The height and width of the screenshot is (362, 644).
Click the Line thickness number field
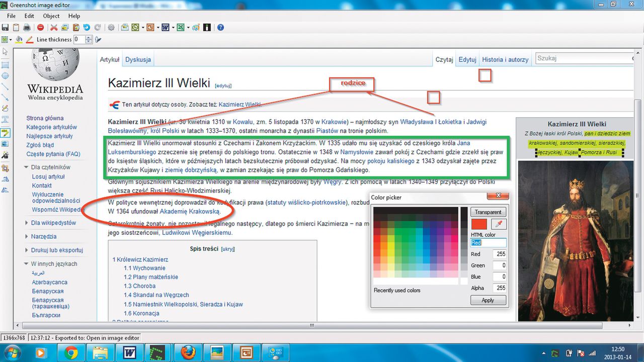79,39
